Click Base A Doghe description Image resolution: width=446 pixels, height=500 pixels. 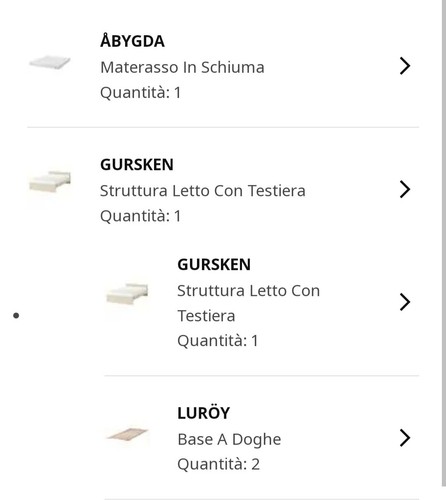point(229,439)
